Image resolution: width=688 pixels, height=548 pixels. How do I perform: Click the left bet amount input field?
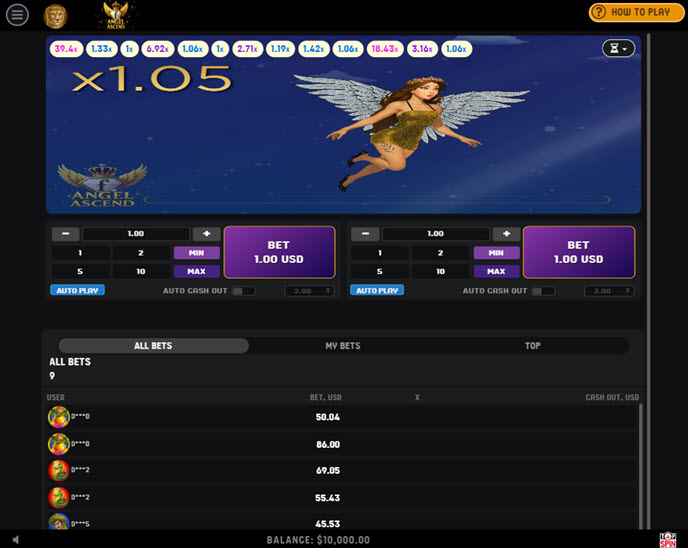[136, 234]
